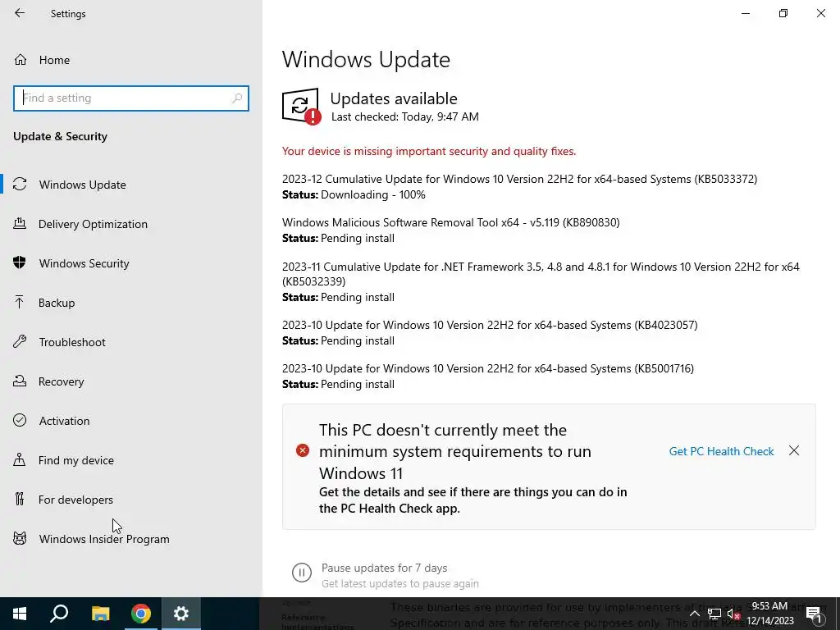Click 'Downloading - 100%' status text
Image resolution: width=840 pixels, height=630 pixels.
tap(373, 195)
